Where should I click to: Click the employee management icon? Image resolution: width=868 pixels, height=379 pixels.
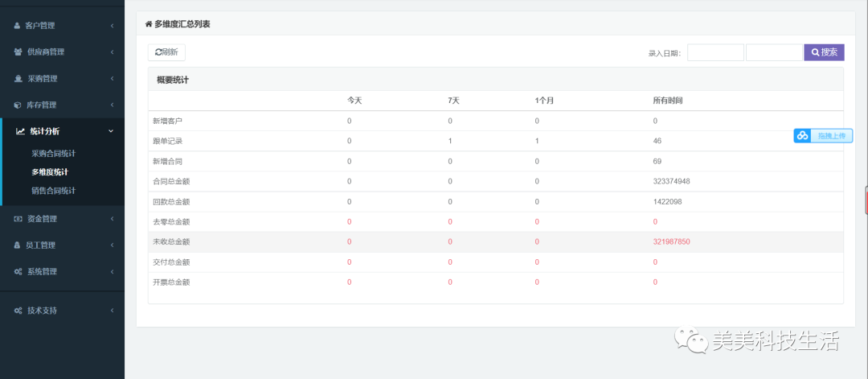click(17, 245)
